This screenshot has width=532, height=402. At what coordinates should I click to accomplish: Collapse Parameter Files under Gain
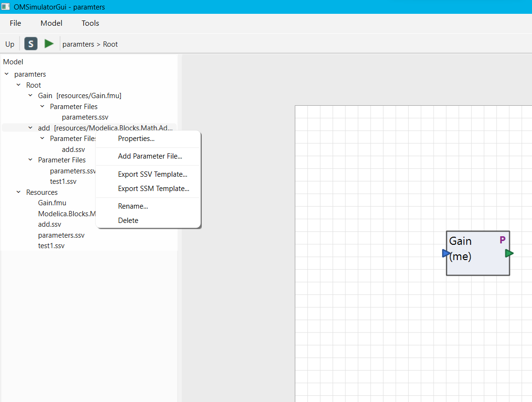click(x=42, y=106)
